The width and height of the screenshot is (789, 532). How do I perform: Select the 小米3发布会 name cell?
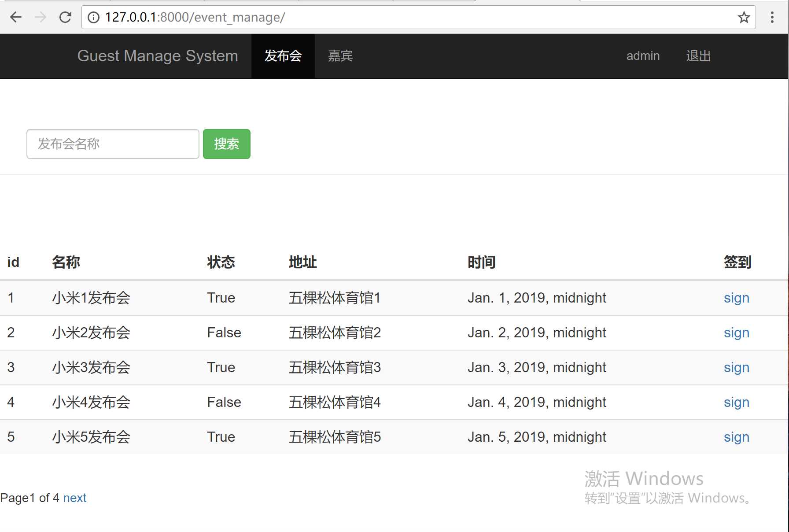click(x=91, y=368)
